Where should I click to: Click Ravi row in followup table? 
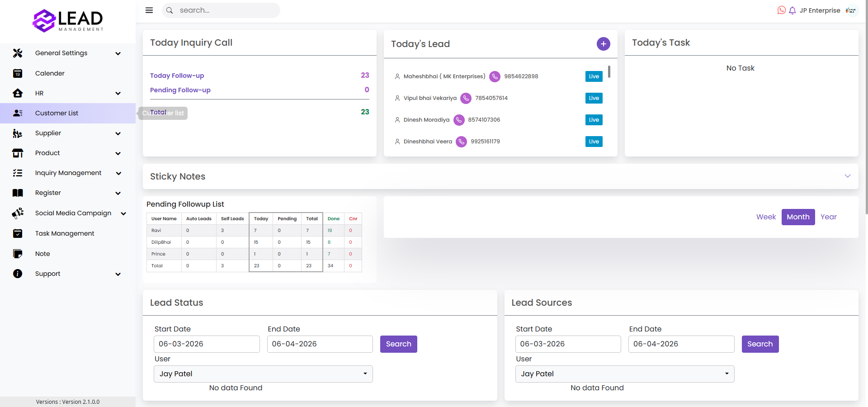coord(254,231)
